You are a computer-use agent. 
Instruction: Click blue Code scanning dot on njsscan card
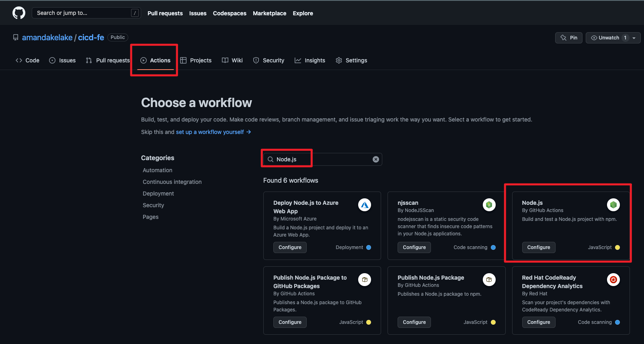coord(493,247)
